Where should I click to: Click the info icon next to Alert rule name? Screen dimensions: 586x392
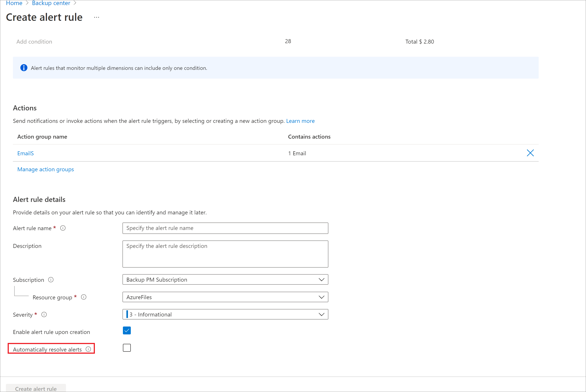click(65, 228)
